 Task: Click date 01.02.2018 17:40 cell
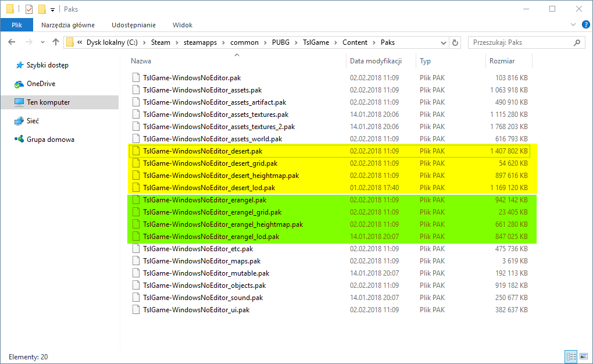point(374,188)
